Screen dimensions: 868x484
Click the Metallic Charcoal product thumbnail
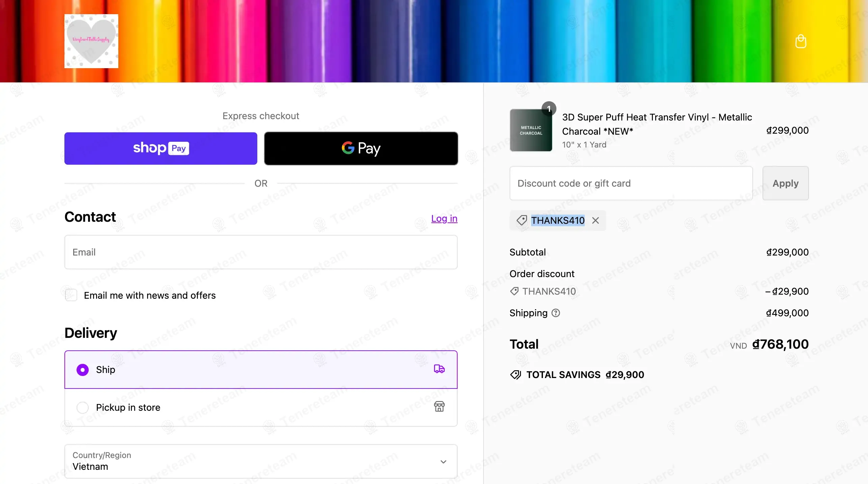pyautogui.click(x=531, y=130)
